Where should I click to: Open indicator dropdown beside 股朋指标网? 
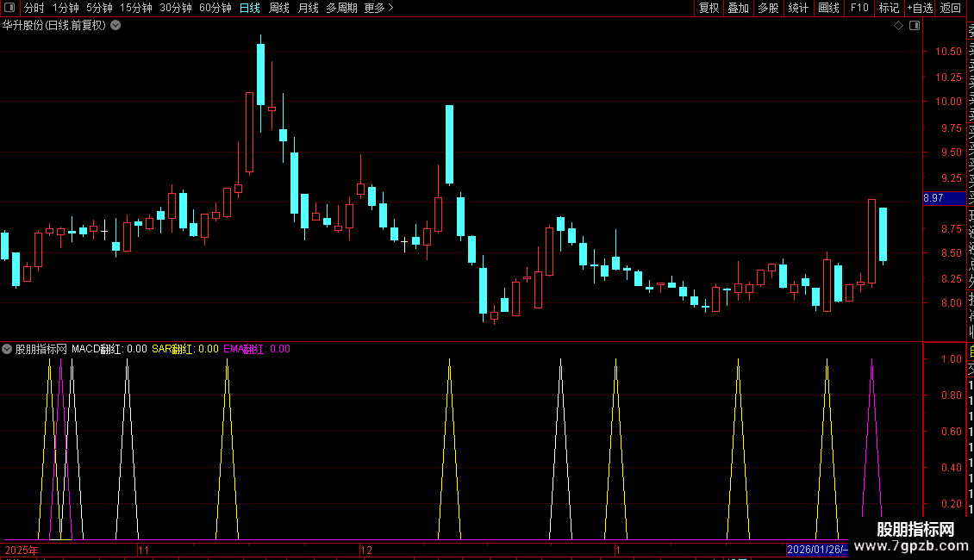(x=7, y=349)
